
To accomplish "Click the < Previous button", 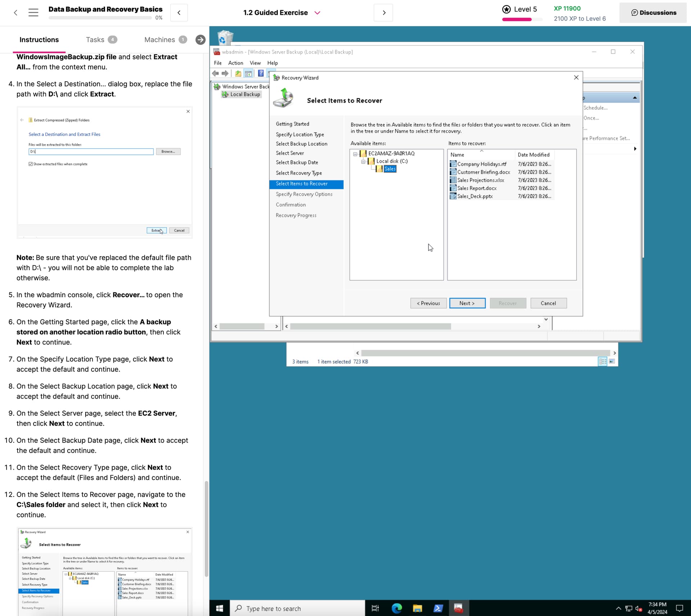I will pos(428,303).
